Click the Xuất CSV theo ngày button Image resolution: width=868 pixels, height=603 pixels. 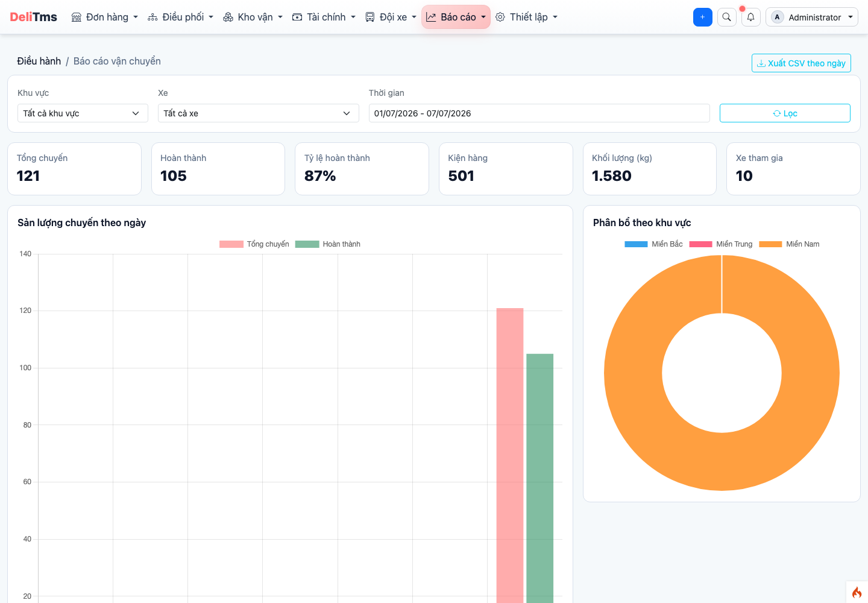801,63
